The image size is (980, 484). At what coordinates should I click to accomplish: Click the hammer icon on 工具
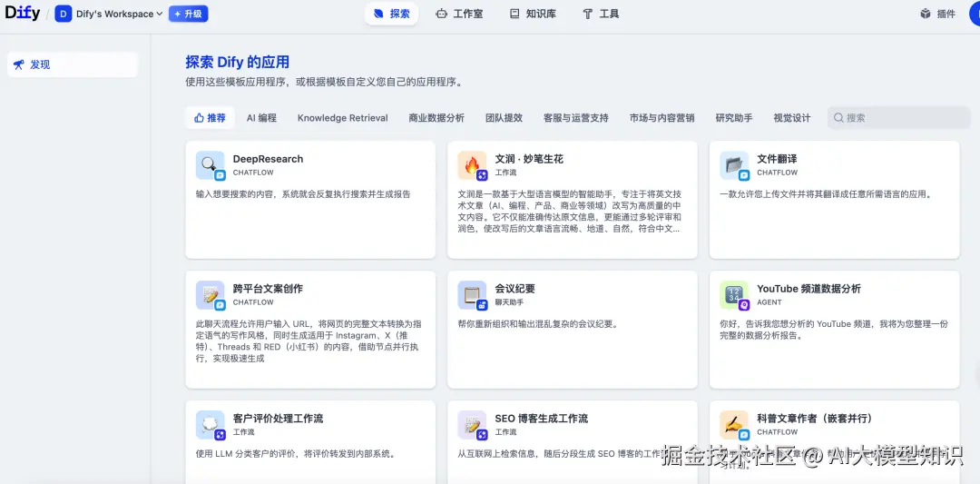coord(587,14)
